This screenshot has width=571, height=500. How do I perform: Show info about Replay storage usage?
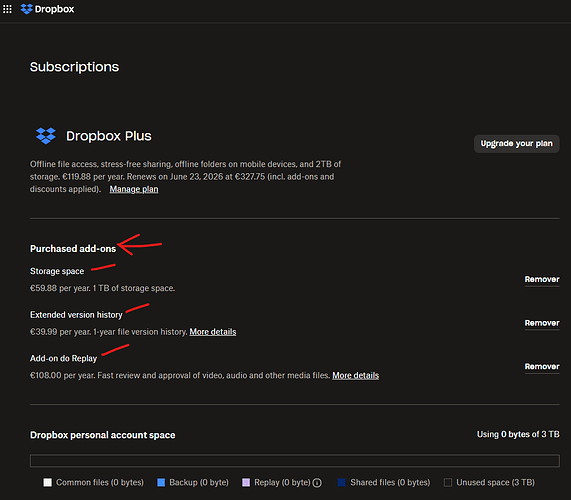pyautogui.click(x=317, y=483)
